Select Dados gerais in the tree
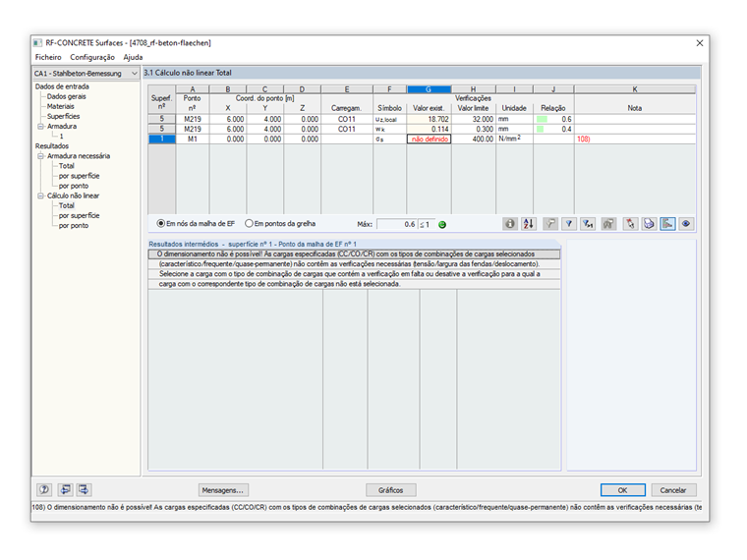This screenshot has width=747, height=560. point(66,96)
